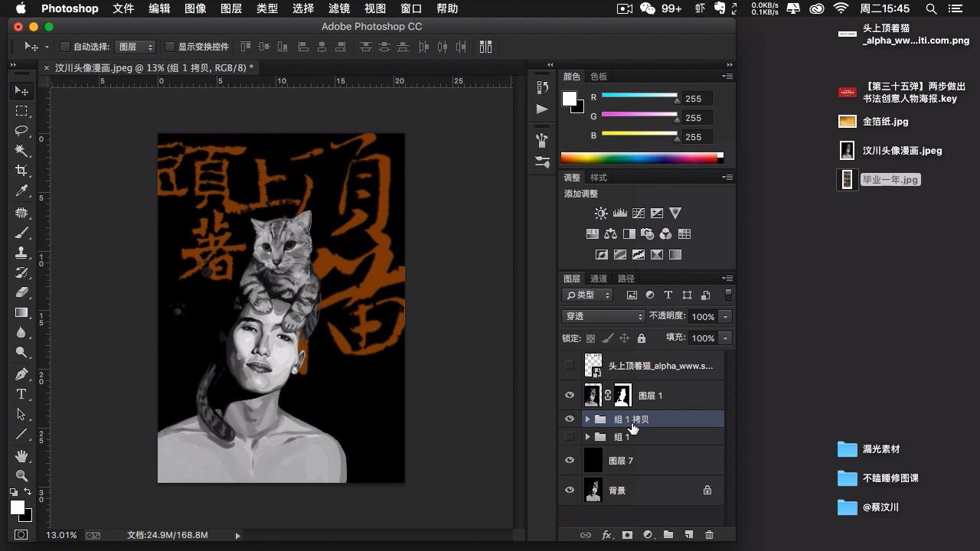Add a Curves adjustment

point(638,214)
